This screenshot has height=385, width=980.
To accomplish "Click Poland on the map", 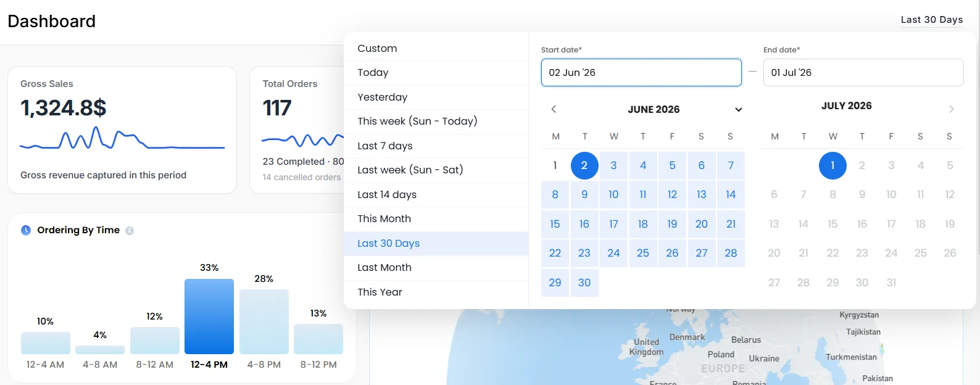I will pos(721,355).
